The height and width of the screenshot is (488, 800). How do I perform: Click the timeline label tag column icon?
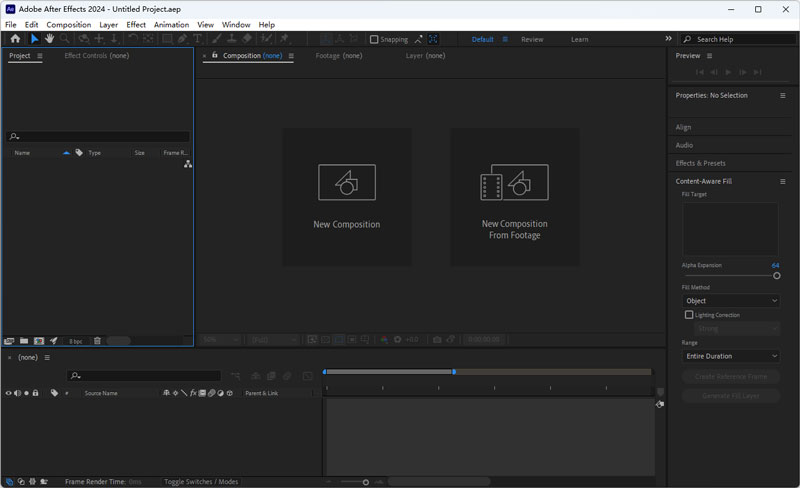54,393
